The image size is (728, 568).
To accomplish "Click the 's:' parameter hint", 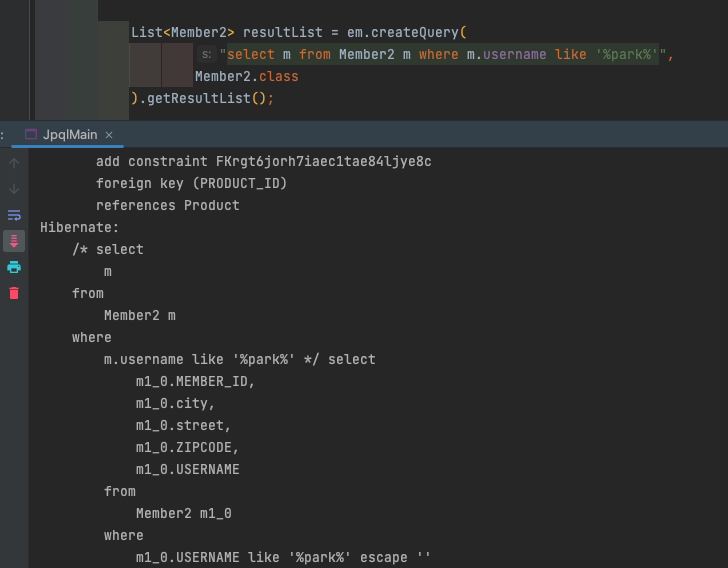I will (207, 54).
